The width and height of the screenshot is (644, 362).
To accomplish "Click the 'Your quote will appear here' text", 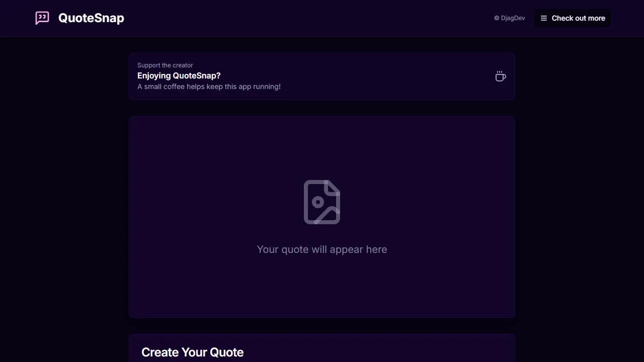I will point(321,249).
